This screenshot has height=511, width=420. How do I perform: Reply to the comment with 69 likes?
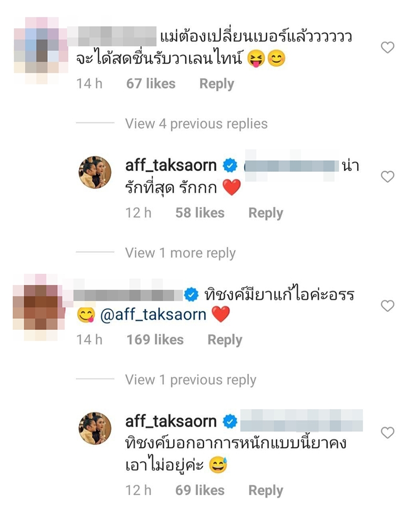(266, 491)
